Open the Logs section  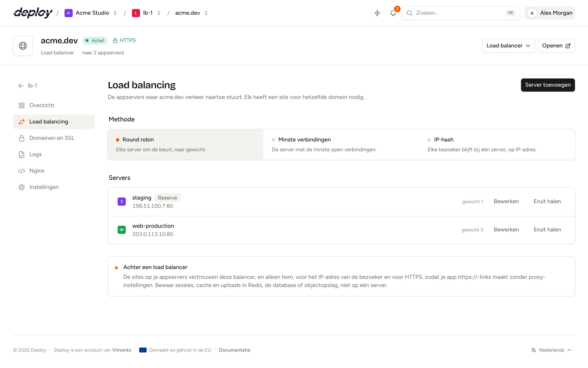pyautogui.click(x=54, y=154)
